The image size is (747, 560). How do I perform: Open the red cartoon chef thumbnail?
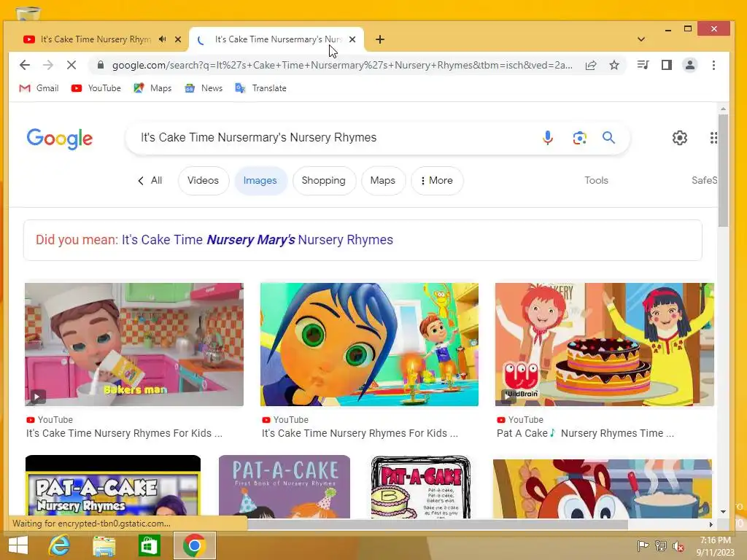[x=602, y=488]
